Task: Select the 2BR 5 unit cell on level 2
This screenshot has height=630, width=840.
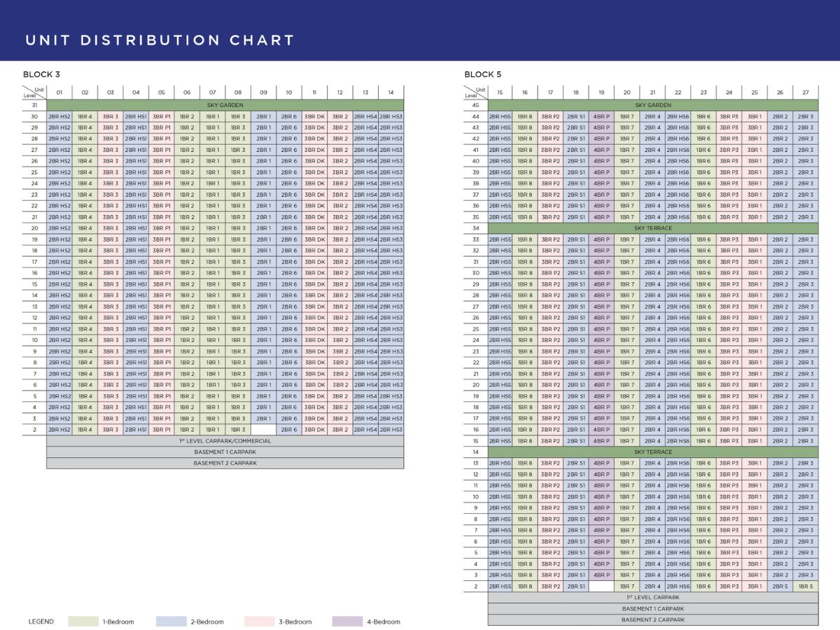Action: [x=780, y=587]
